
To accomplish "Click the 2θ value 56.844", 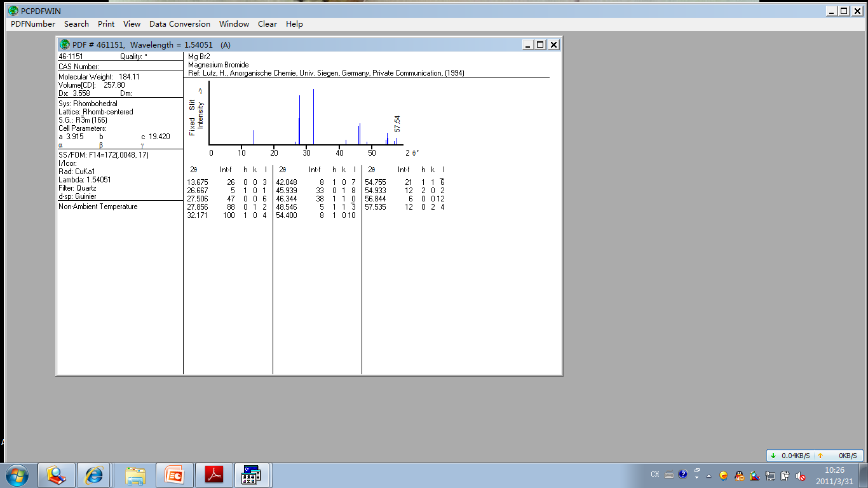I will 375,199.
